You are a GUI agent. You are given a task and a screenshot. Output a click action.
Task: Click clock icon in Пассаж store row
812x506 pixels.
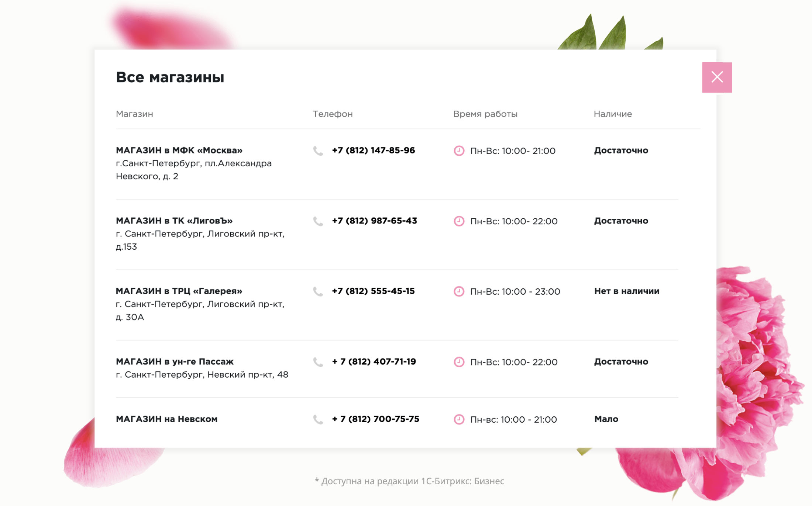coord(459,362)
